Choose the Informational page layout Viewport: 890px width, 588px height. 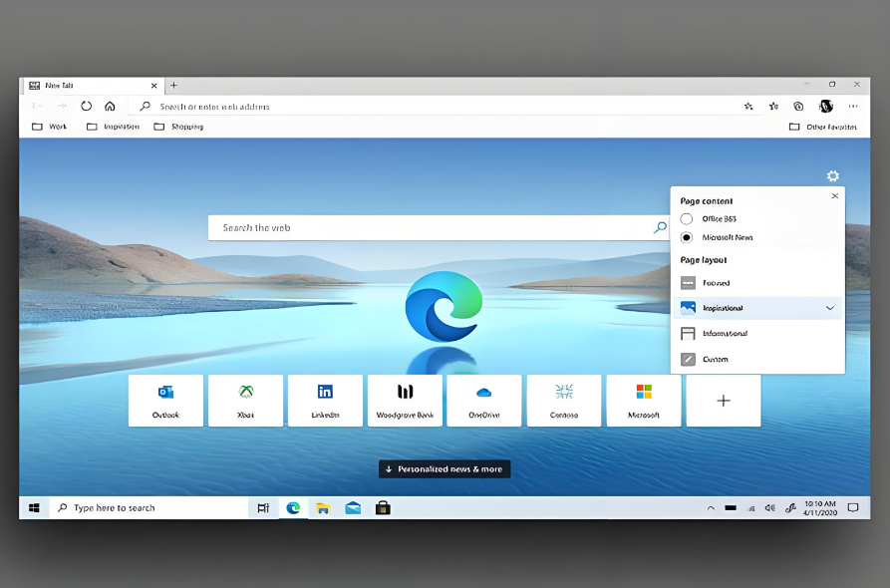click(x=757, y=333)
